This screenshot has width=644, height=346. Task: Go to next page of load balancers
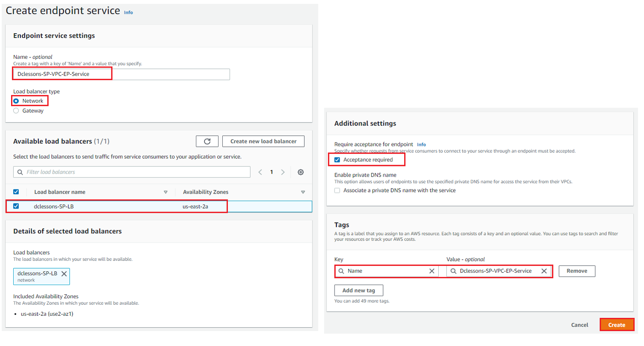(283, 172)
